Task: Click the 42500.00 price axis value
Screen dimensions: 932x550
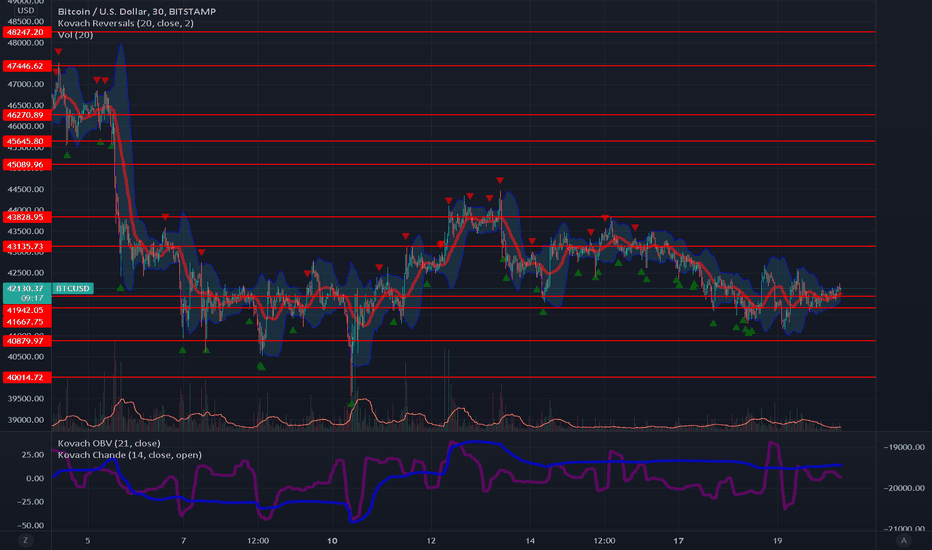Action: 26,273
